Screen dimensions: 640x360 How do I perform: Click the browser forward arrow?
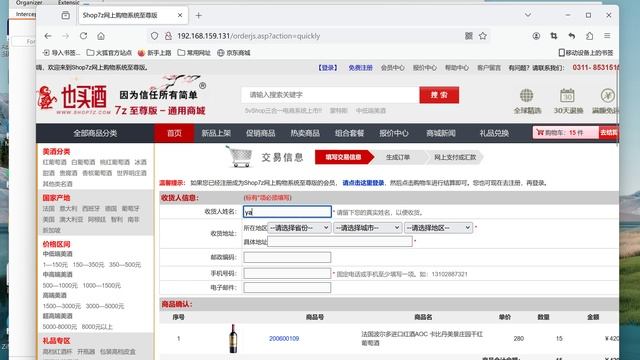pyautogui.click(x=65, y=36)
